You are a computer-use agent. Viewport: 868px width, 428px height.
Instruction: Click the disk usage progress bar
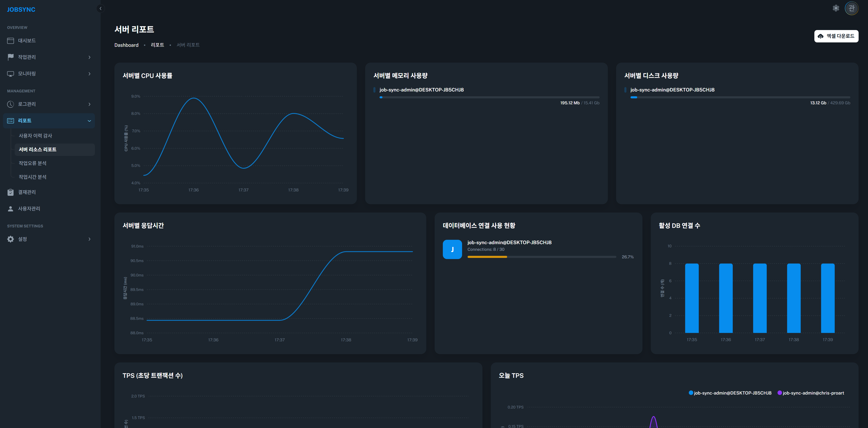740,97
